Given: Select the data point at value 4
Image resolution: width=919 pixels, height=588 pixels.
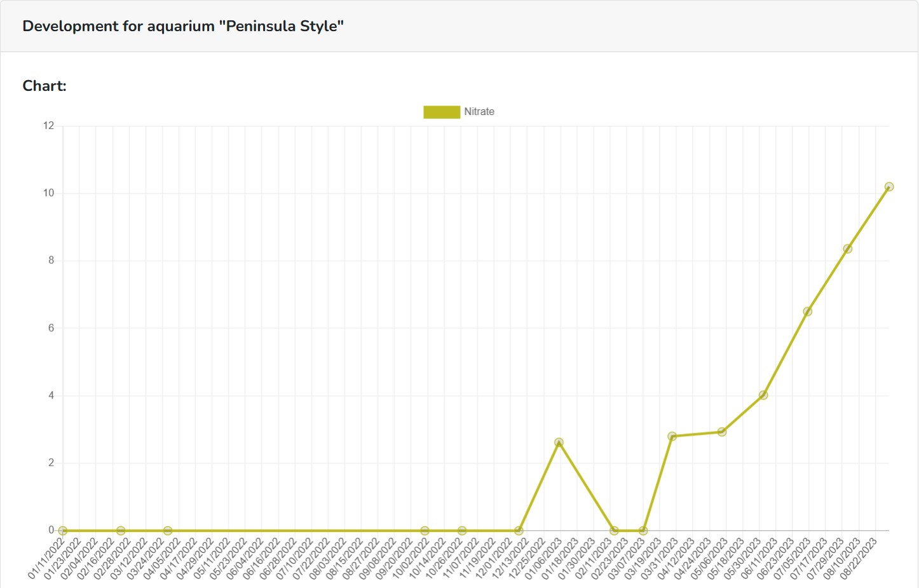Looking at the screenshot, I should (x=763, y=395).
